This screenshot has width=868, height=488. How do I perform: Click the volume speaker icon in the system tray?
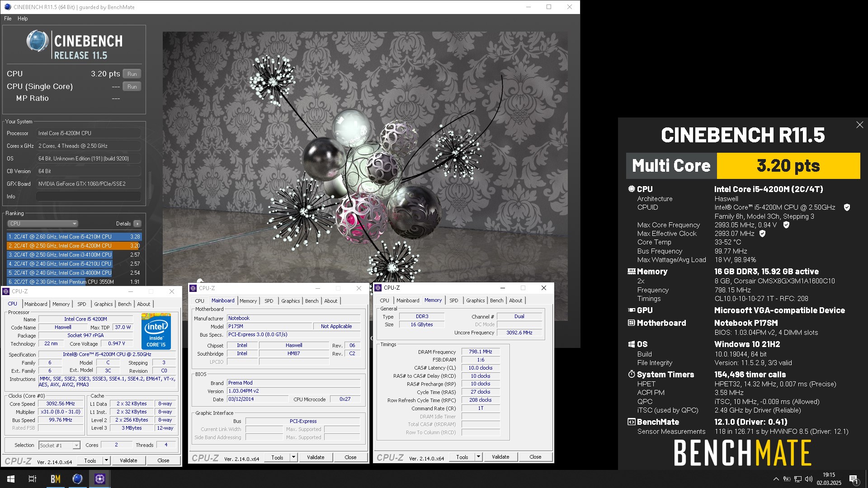coord(809,479)
